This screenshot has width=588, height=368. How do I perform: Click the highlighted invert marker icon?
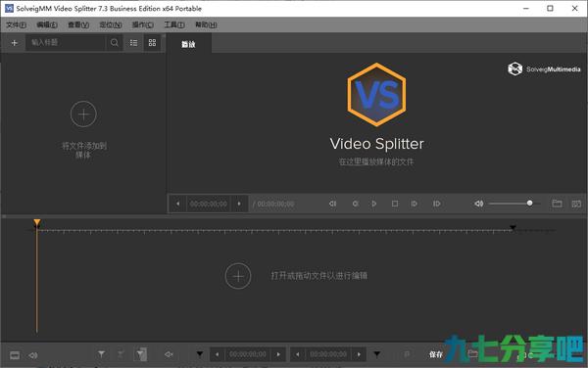(141, 354)
